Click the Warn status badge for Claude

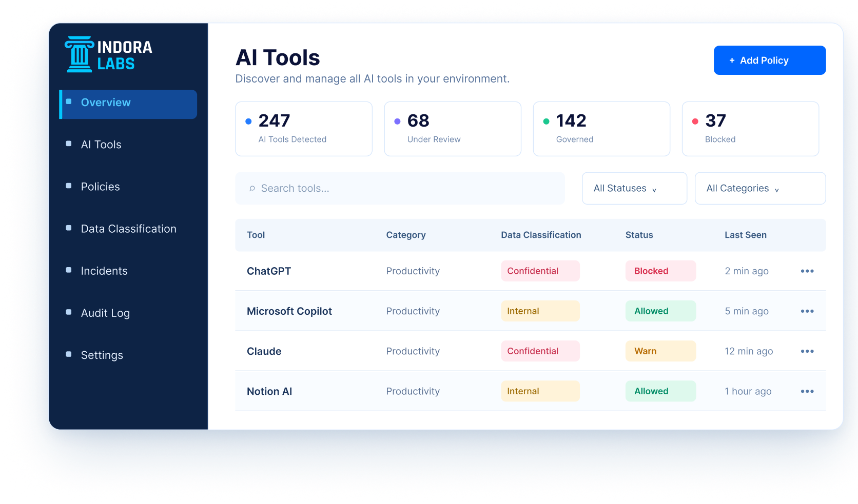(660, 351)
